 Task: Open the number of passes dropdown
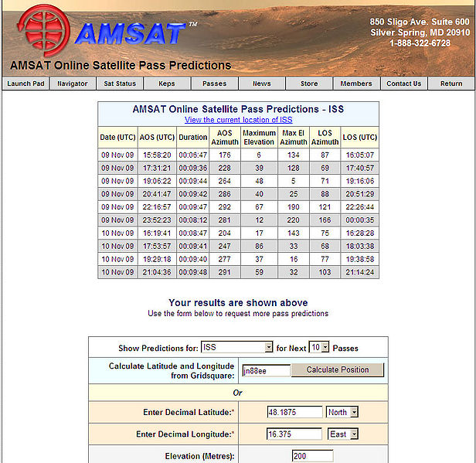(318, 347)
